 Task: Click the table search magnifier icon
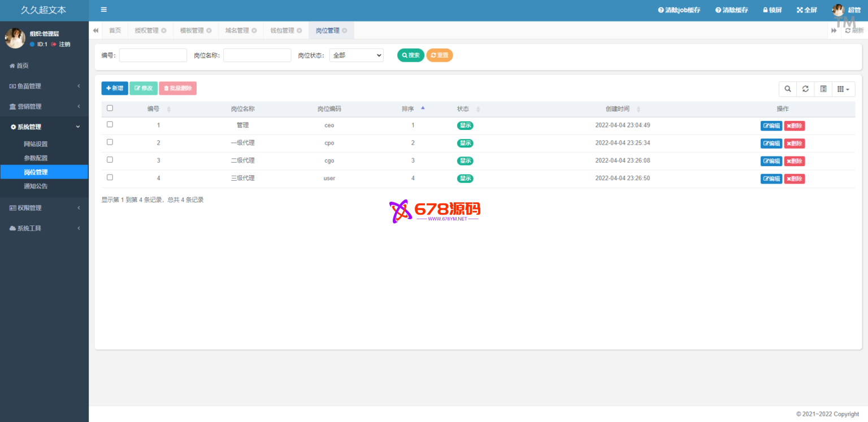[x=787, y=89]
